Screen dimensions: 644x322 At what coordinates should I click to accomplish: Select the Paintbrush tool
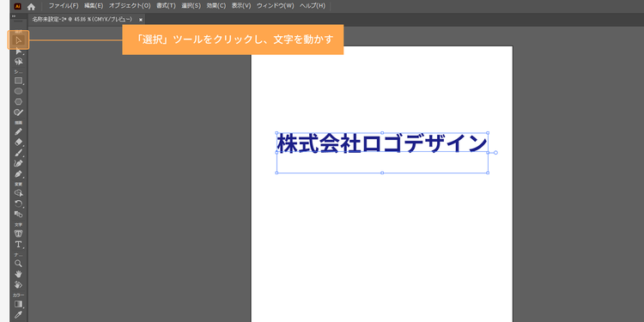click(19, 153)
